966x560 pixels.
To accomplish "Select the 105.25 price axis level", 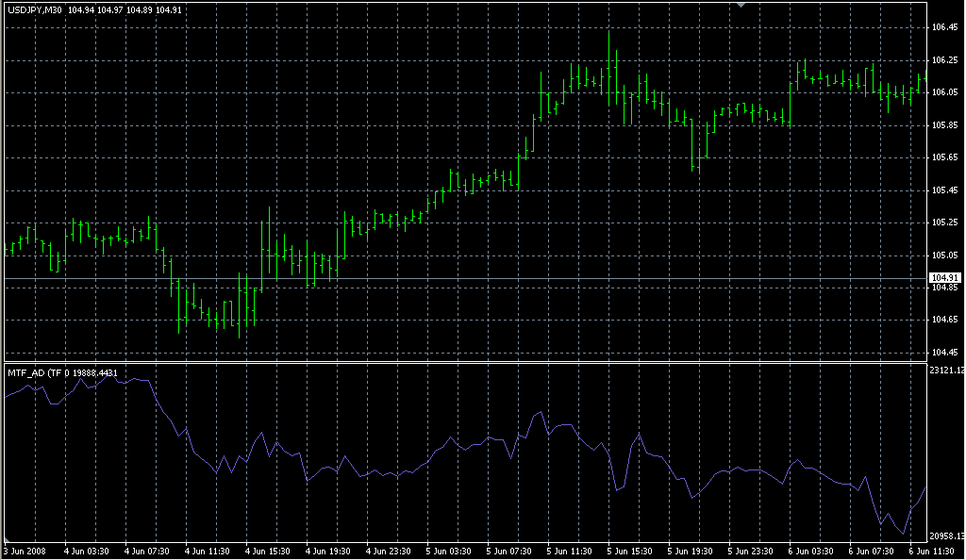I will click(x=945, y=222).
